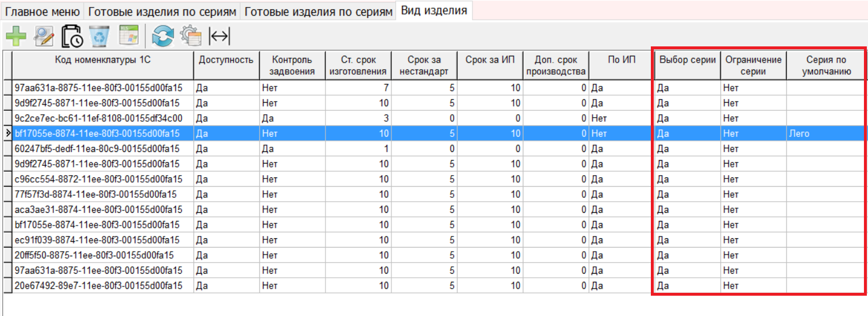Click the clipboard with clock history icon

click(x=72, y=37)
